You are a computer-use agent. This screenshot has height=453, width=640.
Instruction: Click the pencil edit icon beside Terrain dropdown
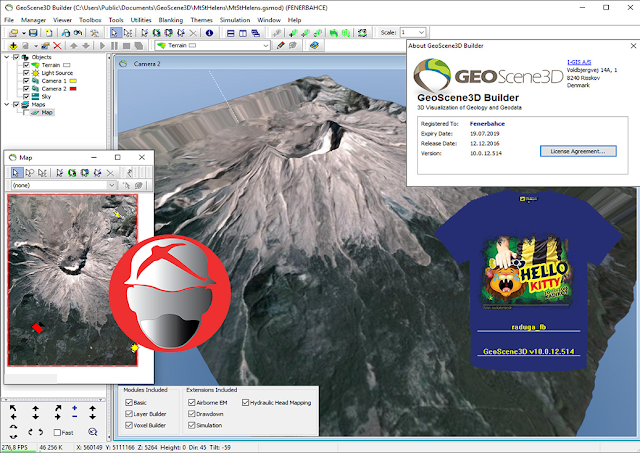(280, 45)
